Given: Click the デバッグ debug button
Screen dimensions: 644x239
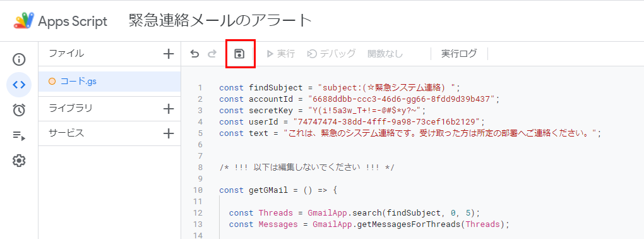Looking at the screenshot, I should click(x=331, y=54).
